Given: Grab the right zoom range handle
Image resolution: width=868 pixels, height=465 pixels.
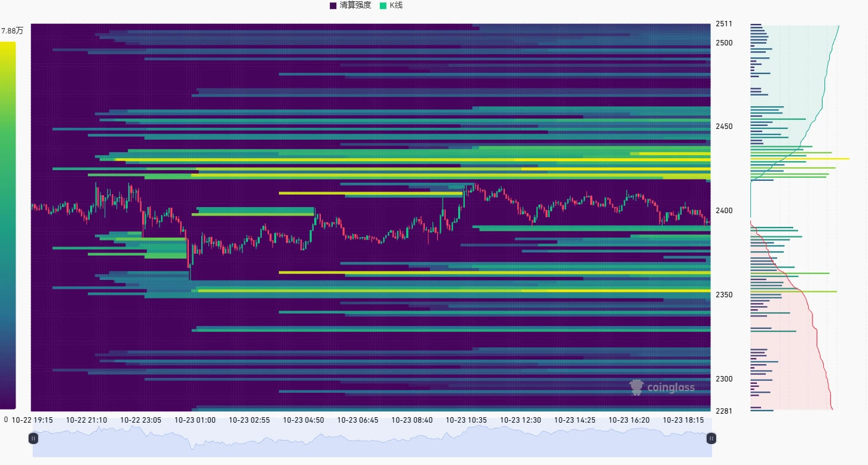Looking at the screenshot, I should 711,438.
